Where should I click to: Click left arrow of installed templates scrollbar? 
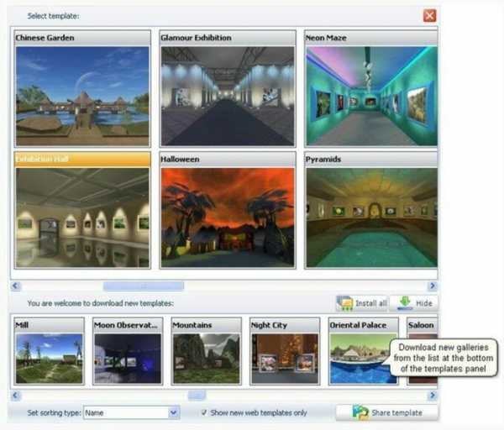[x=15, y=286]
